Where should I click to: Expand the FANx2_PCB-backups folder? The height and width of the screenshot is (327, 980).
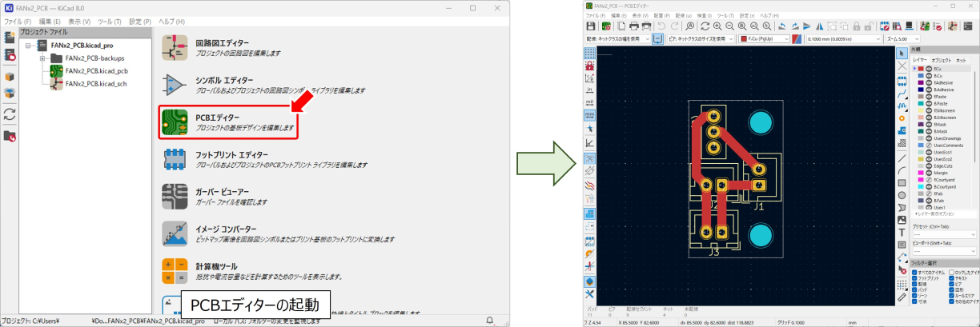[42, 58]
